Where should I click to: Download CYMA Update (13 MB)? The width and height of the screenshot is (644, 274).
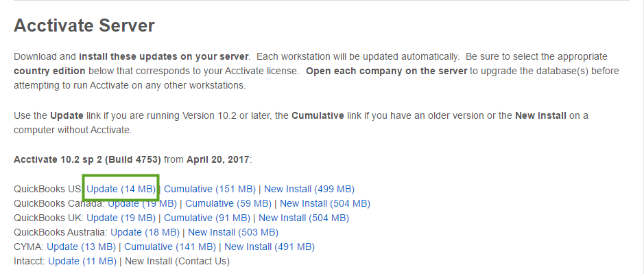click(81, 247)
